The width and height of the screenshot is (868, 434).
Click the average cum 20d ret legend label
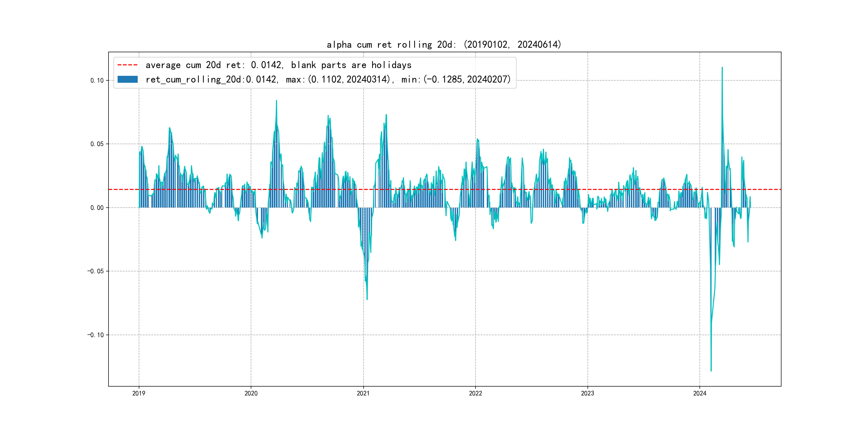278,65
